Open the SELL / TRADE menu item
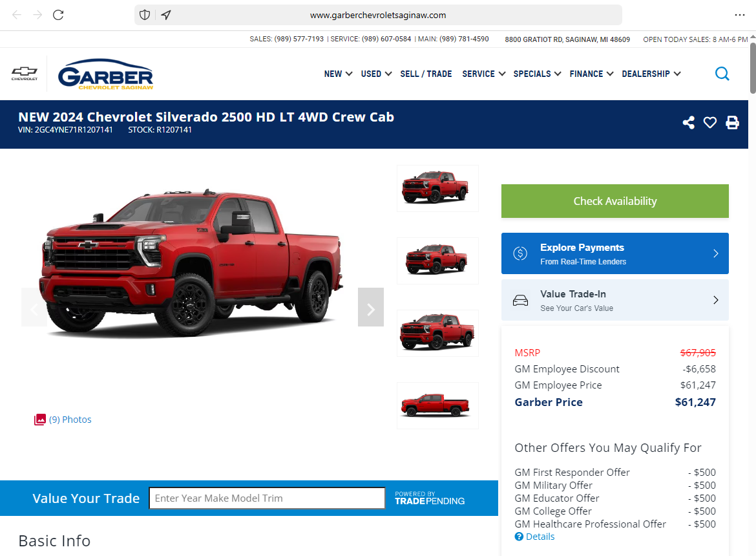Screen dimensions: 756x556 coord(426,74)
